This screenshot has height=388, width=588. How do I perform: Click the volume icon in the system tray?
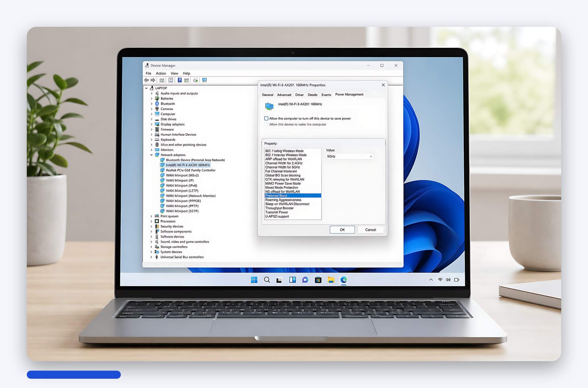[448, 280]
